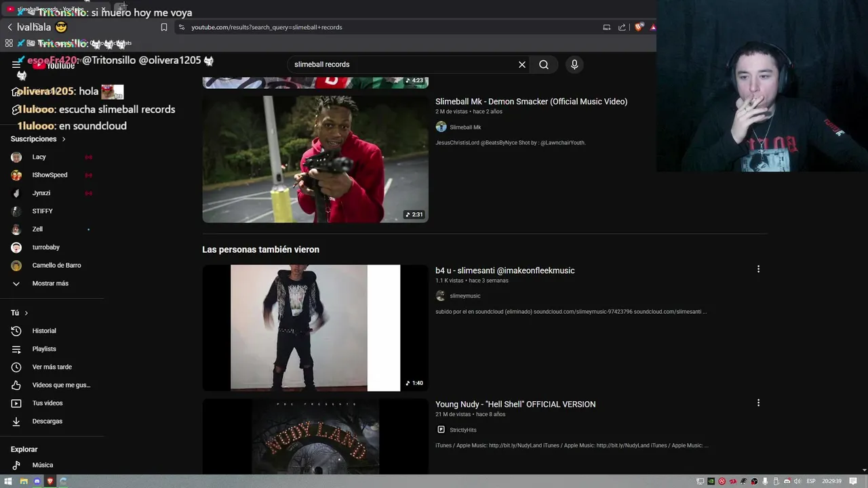The width and height of the screenshot is (868, 488).
Task: Play Demon Smacker video thumbnail
Action: (x=315, y=159)
